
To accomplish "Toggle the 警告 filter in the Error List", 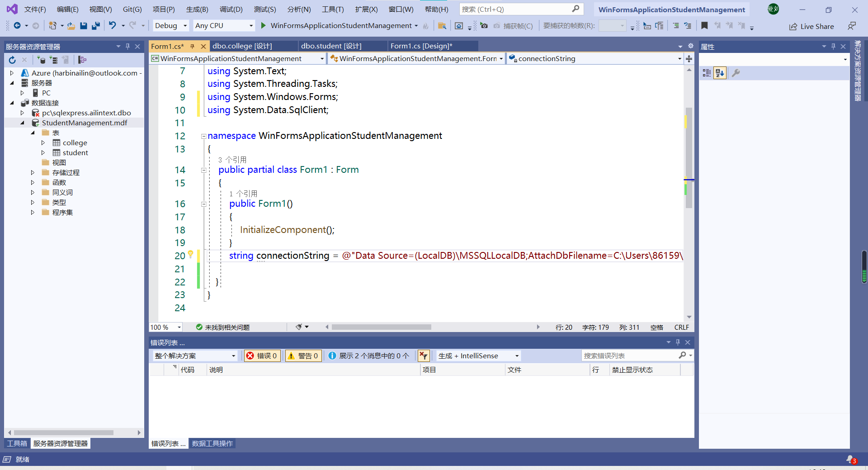I will [x=303, y=356].
